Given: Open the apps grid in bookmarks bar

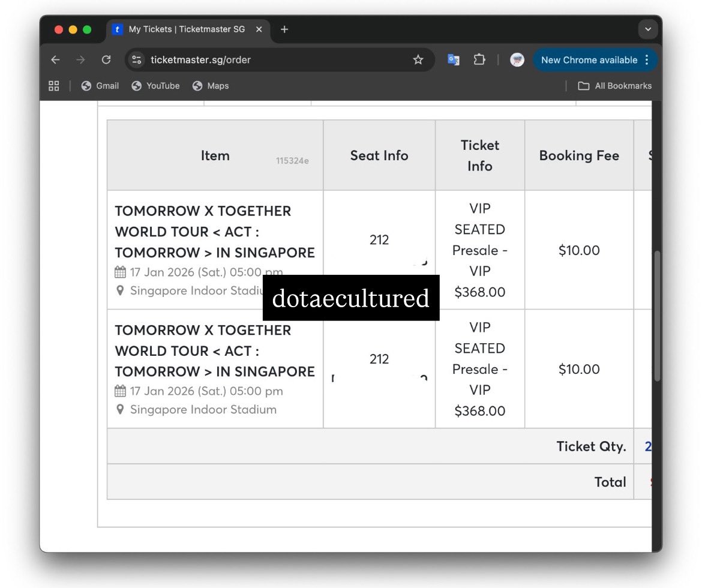Looking at the screenshot, I should (x=54, y=86).
